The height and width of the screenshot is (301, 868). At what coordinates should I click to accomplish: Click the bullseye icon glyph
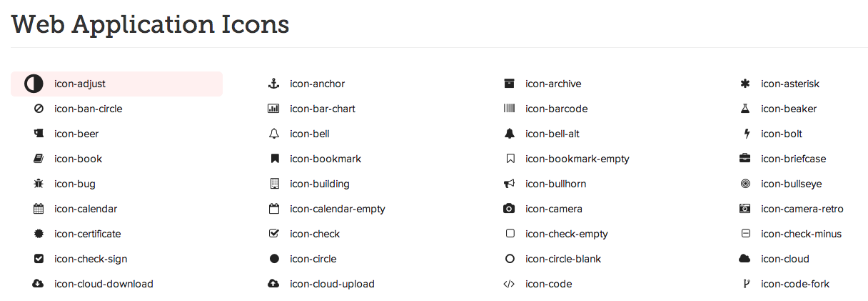click(x=745, y=184)
